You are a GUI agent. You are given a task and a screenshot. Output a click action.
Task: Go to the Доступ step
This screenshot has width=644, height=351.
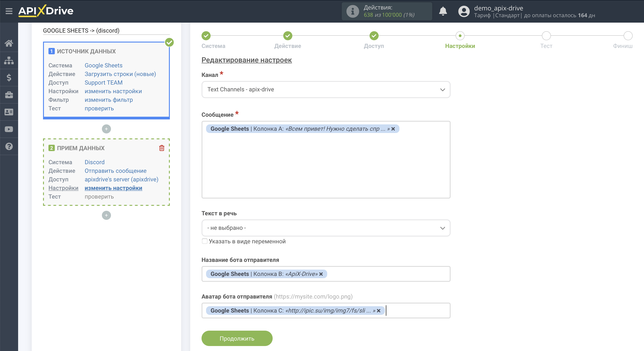pos(374,36)
